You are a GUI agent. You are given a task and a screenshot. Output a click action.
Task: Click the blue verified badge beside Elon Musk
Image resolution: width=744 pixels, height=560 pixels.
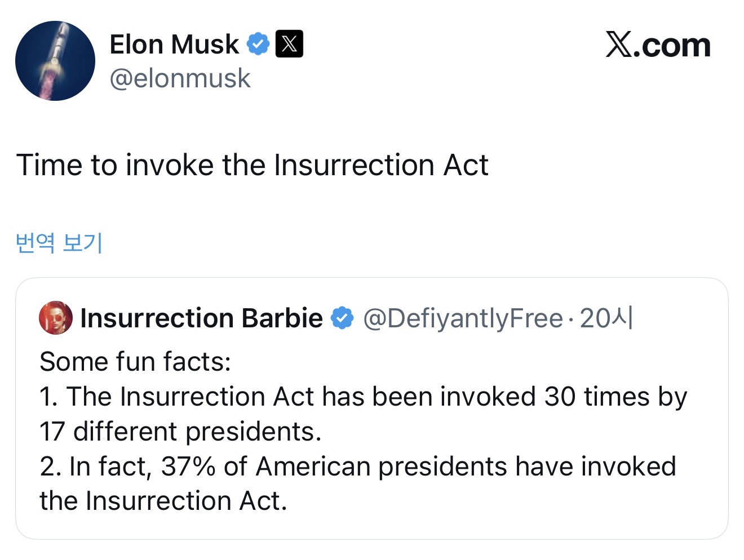[x=258, y=44]
